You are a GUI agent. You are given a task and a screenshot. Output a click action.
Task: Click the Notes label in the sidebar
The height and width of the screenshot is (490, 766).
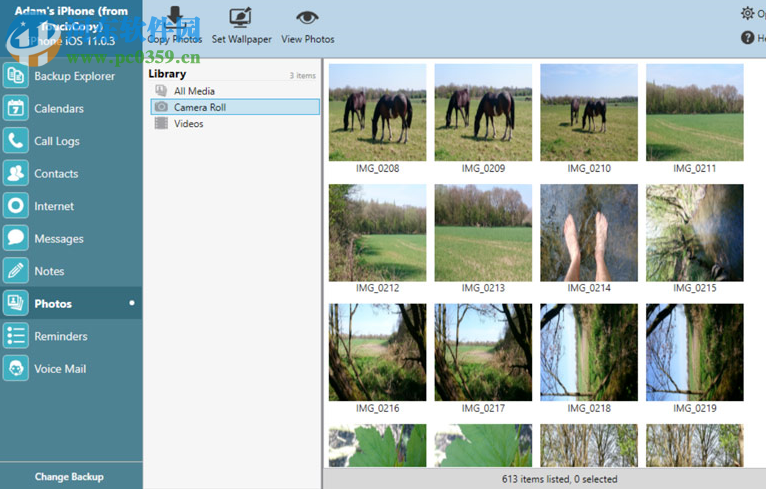(x=49, y=271)
